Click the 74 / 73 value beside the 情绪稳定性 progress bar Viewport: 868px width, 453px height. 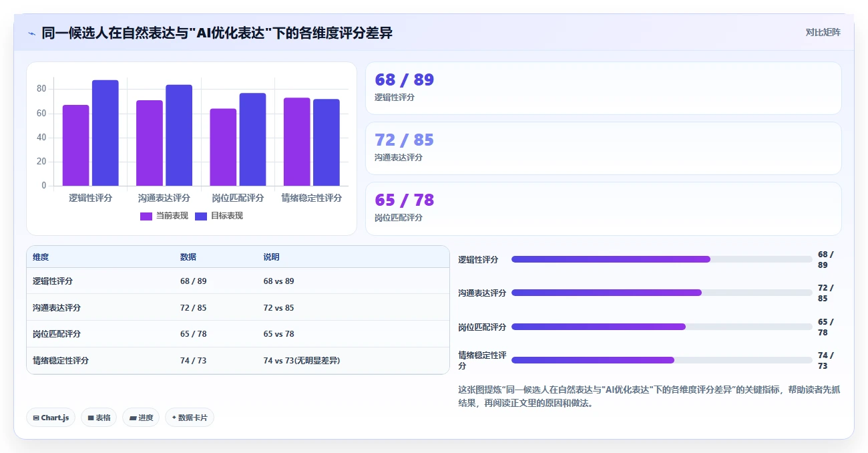[827, 361]
